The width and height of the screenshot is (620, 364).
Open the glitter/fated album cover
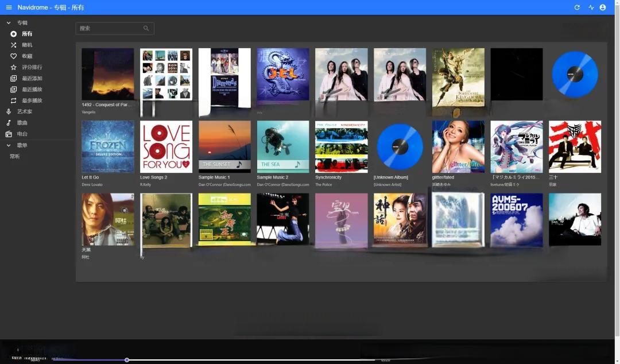click(x=458, y=147)
